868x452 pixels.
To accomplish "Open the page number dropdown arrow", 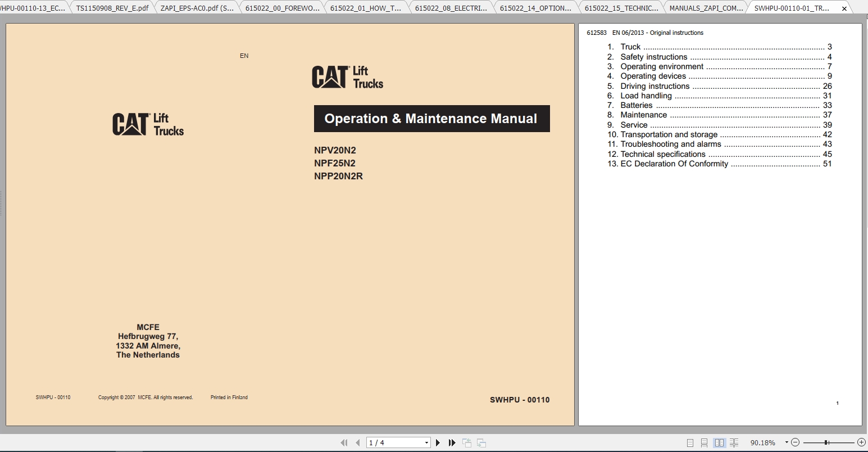I will 426,442.
